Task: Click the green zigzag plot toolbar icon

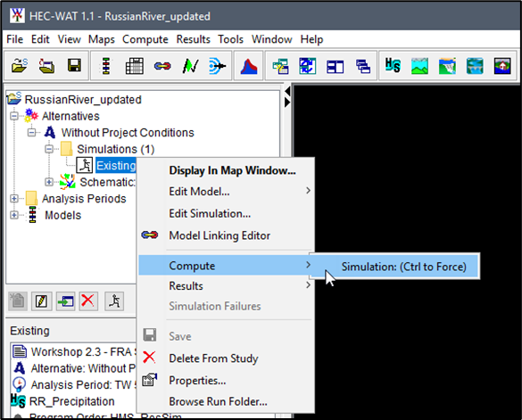Action: [191, 66]
